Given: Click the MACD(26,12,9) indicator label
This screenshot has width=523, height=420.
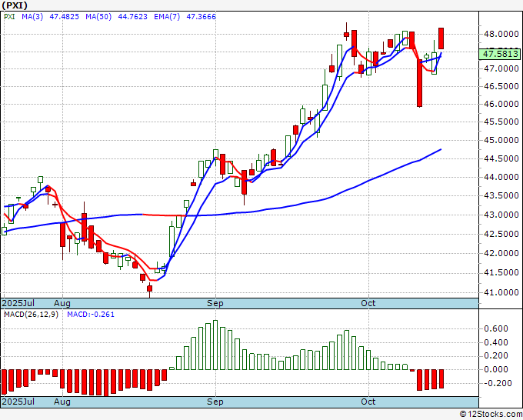Looking at the screenshot, I should click(x=31, y=315).
